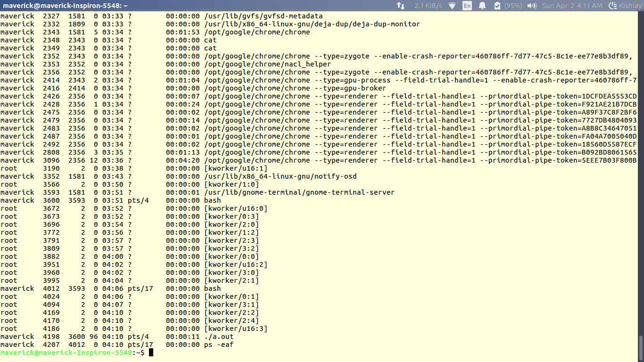644x362 pixels.
Task: Open the session menu icon beside Kishlay
Action: pos(613,6)
